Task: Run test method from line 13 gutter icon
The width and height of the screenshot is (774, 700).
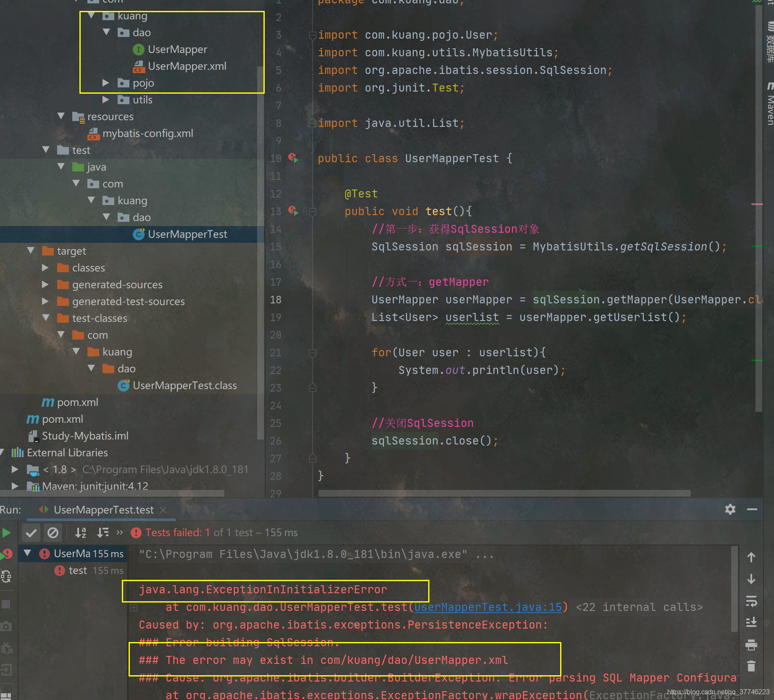Action: click(x=293, y=211)
